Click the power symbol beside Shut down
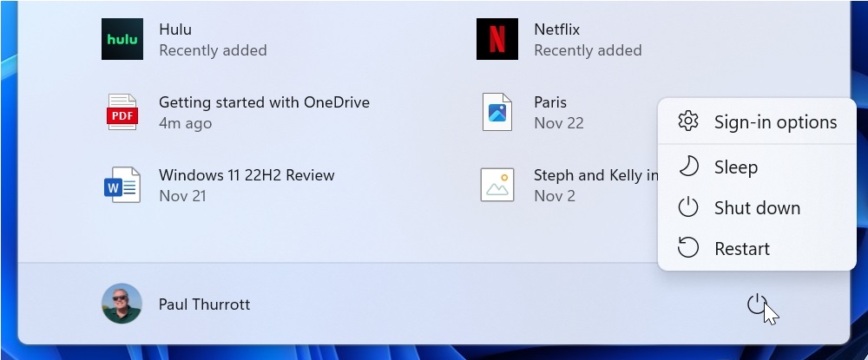This screenshot has height=360, width=868. pyautogui.click(x=688, y=207)
